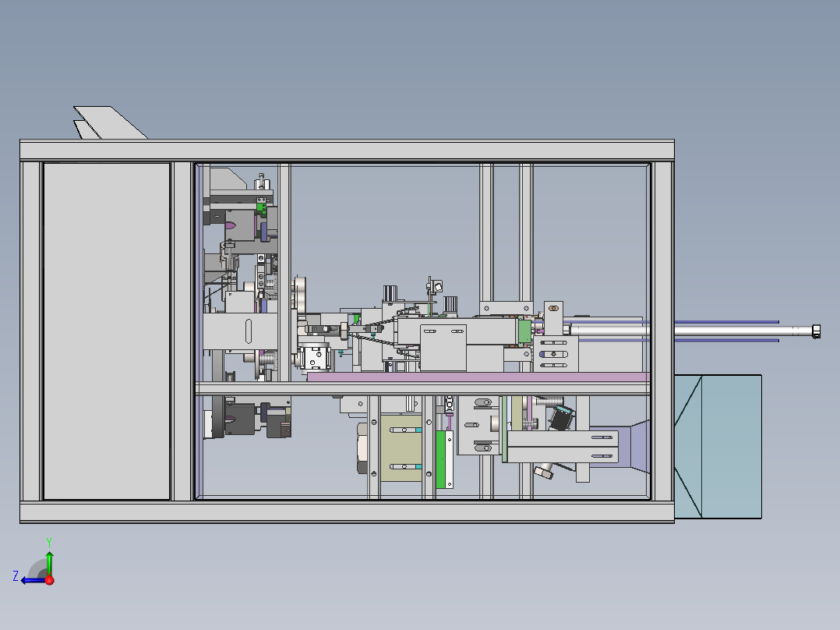Image resolution: width=840 pixels, height=630 pixels.
Task: Select the teal box outside the frame's right side
Action: 718,447
